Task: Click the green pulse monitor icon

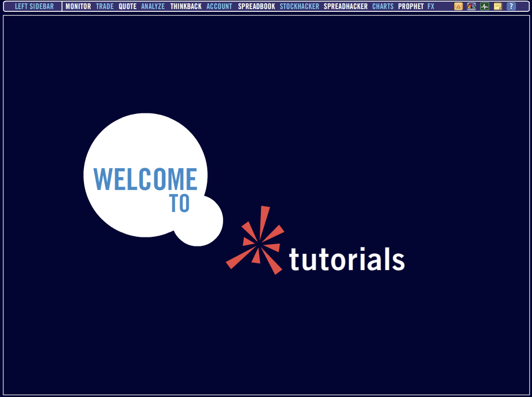Action: [x=485, y=6]
